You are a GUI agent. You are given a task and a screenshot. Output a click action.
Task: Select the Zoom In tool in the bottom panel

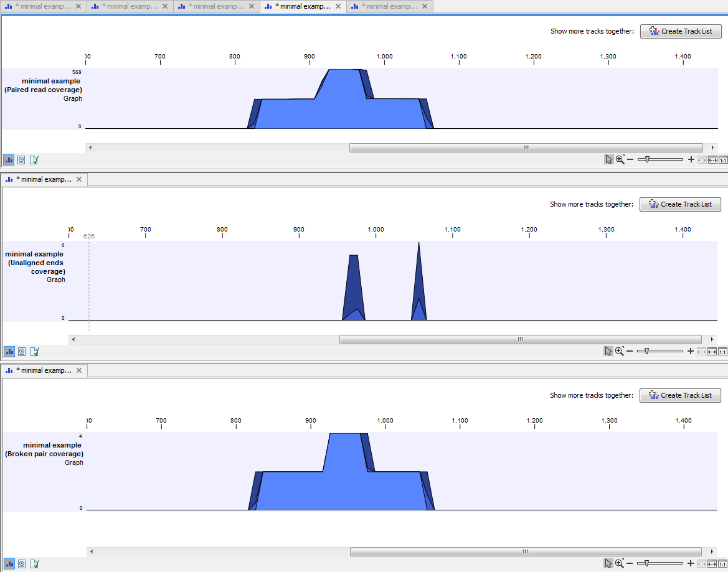pyautogui.click(x=620, y=563)
